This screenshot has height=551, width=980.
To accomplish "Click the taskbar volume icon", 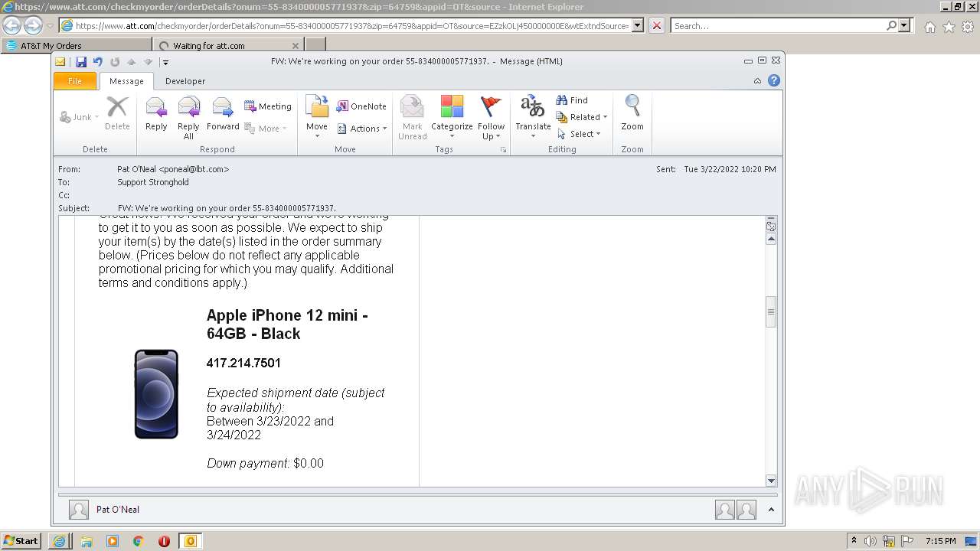I will (871, 541).
